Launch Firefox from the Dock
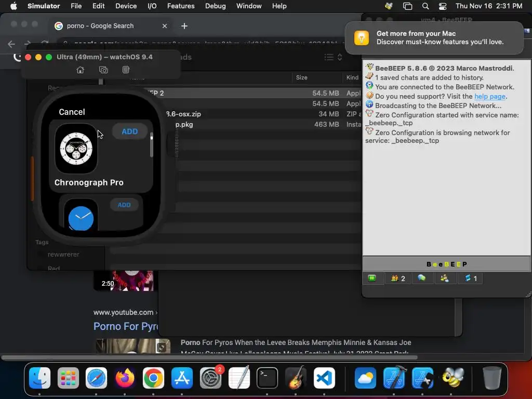 tap(125, 378)
